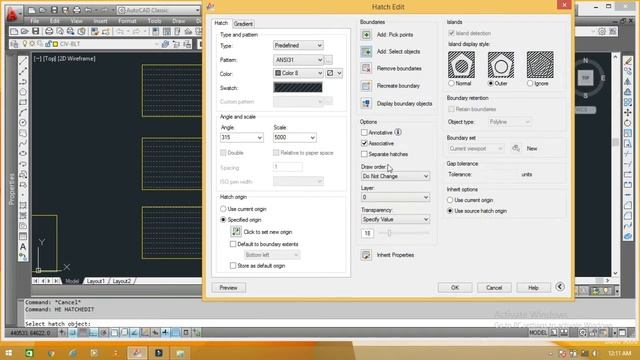The width and height of the screenshot is (640, 360).
Task: Click the Display boundary objects icon
Action: click(366, 103)
